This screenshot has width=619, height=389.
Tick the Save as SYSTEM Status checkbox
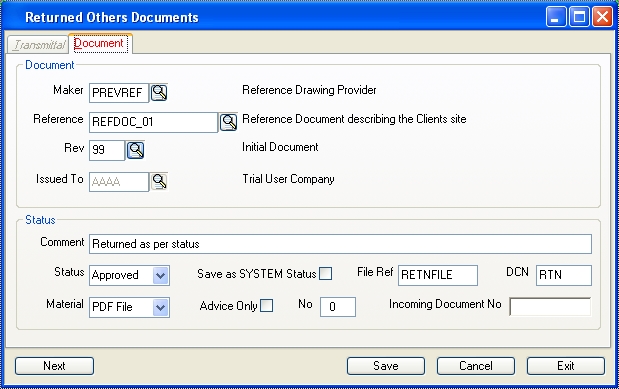(326, 274)
